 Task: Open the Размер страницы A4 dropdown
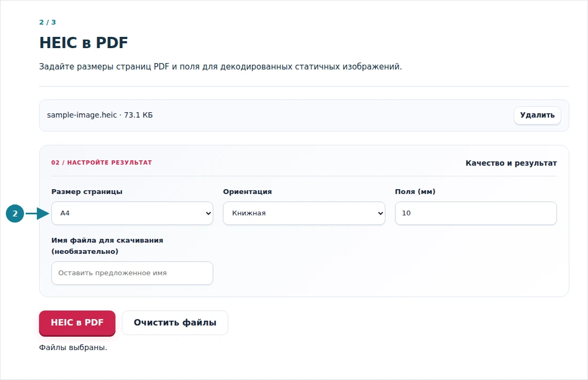132,213
